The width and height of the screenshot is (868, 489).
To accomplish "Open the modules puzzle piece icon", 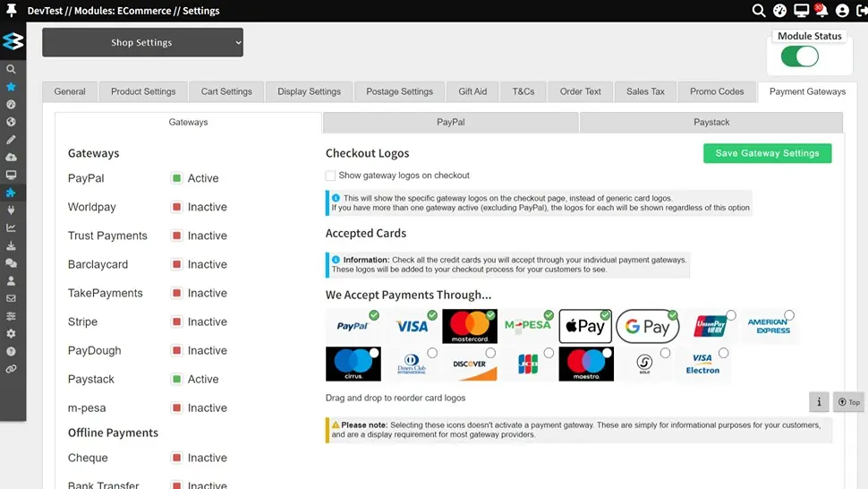I will (x=11, y=193).
